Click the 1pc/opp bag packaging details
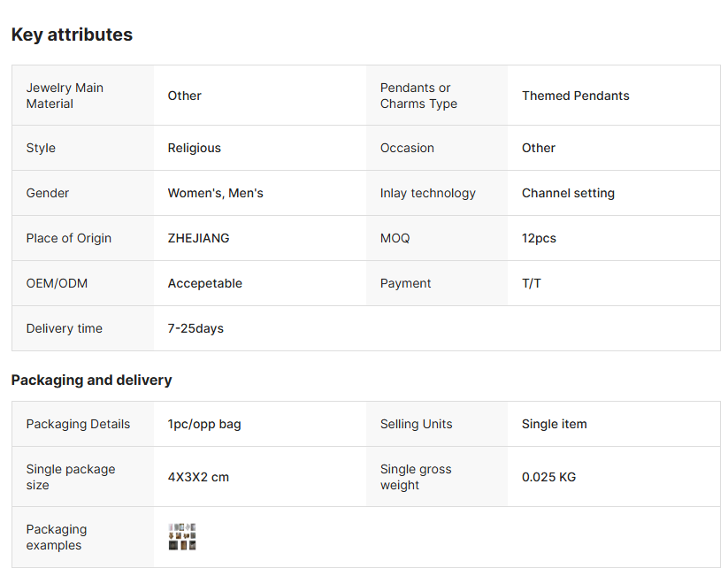 (204, 424)
